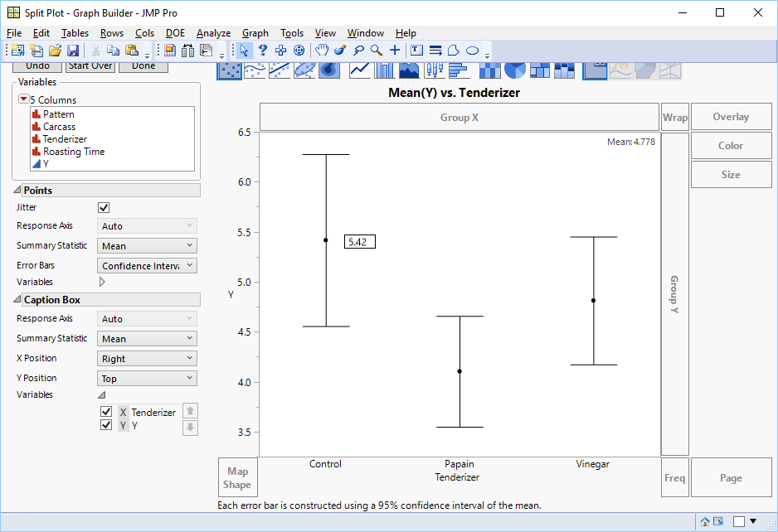This screenshot has height=532, width=778.
Task: Open the File menu
Action: click(14, 32)
